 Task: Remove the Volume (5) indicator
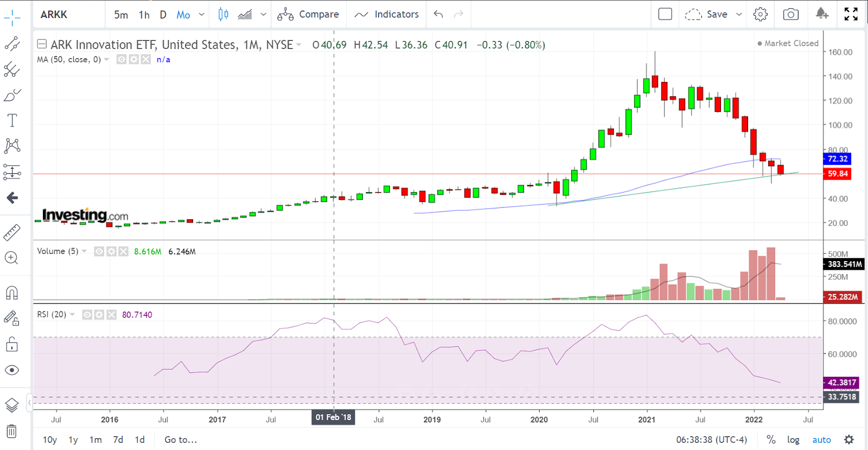click(123, 251)
